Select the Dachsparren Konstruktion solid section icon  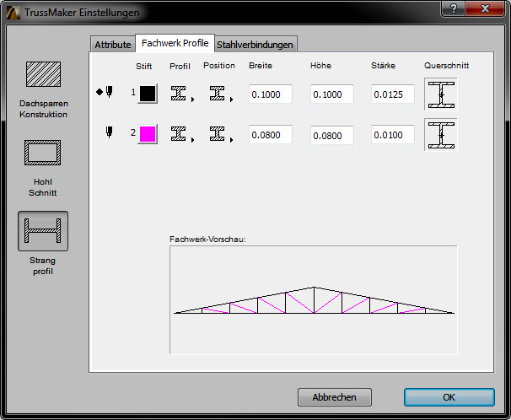click(x=43, y=74)
